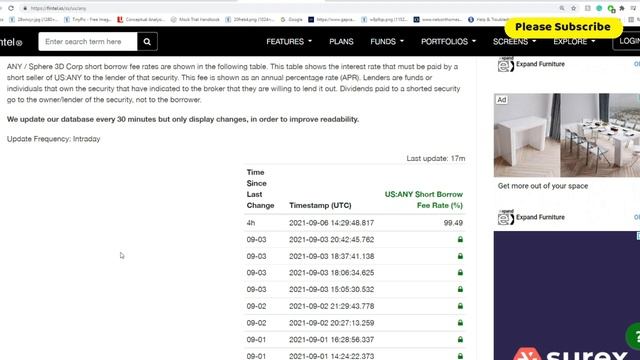640x360 pixels.
Task: Click the surex advertisement
Action: tap(567, 296)
